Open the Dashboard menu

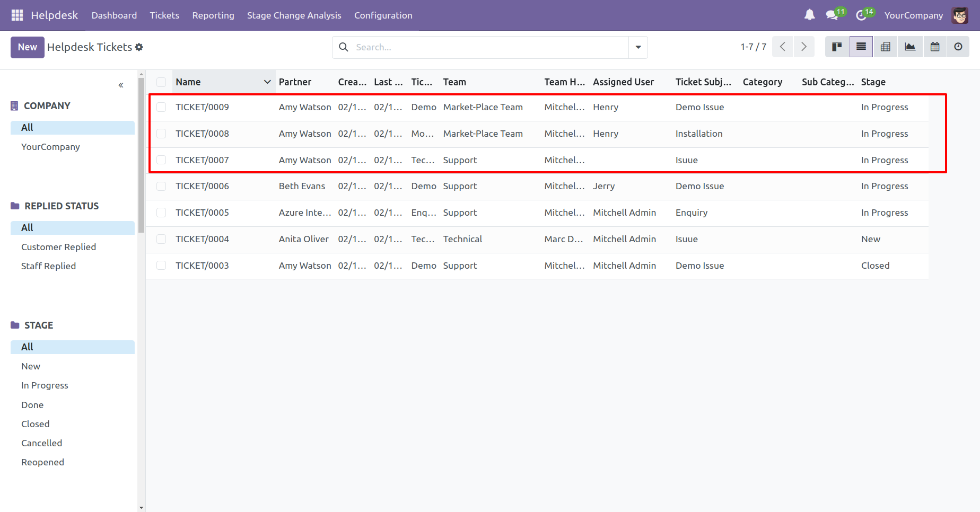[x=114, y=15]
